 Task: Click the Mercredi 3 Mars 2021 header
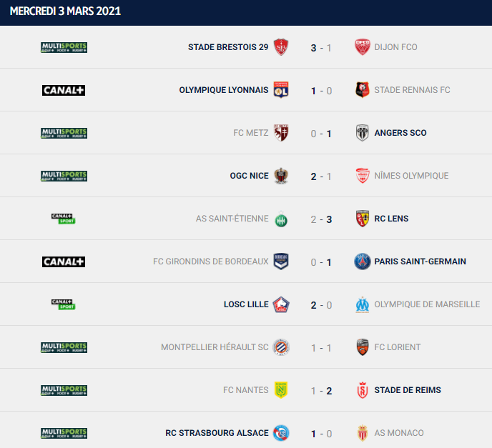click(x=65, y=11)
